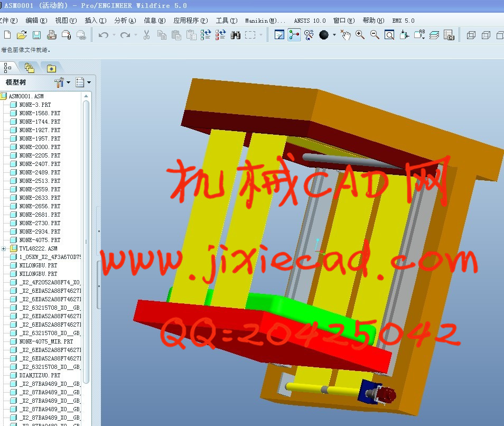Image resolution: width=504 pixels, height=426 pixels.
Task: Open the Layers stack icon
Action: (434, 35)
